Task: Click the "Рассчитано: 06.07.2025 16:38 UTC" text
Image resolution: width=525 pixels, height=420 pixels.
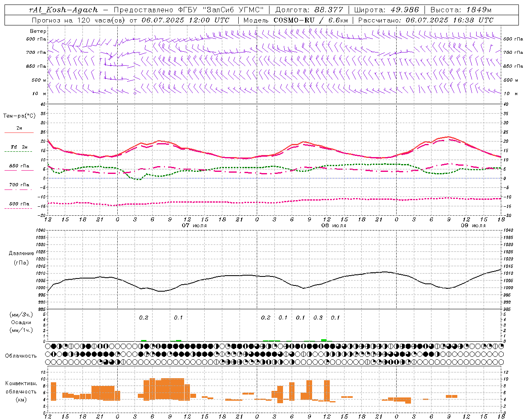Action: (426, 20)
